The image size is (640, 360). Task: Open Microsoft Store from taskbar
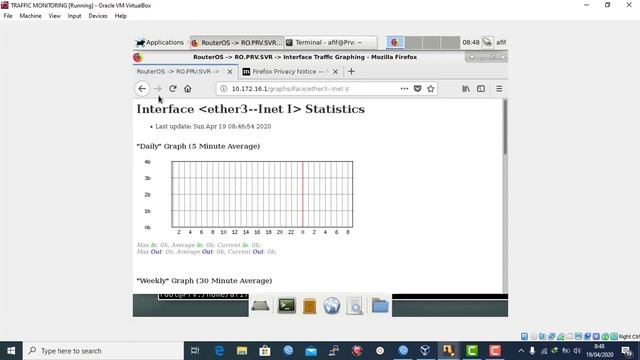point(265,351)
